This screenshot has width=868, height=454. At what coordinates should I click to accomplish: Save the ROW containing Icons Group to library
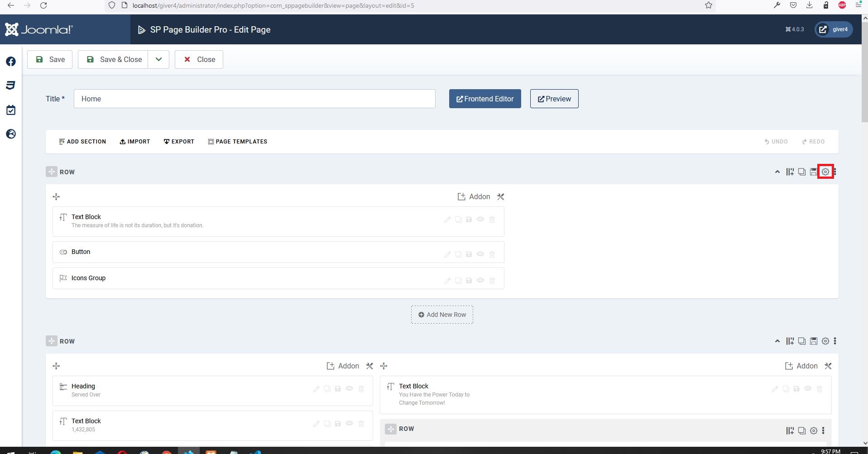tap(814, 172)
